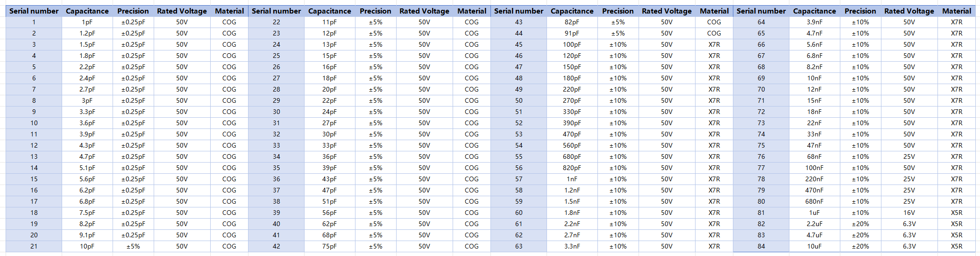Select serial number 21 cell

(x=34, y=246)
